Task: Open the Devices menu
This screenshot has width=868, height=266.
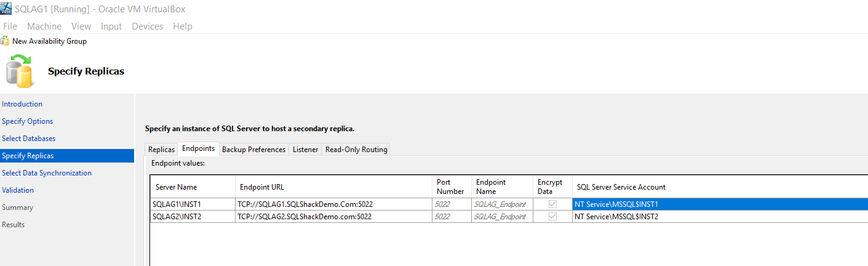Action: tap(148, 26)
